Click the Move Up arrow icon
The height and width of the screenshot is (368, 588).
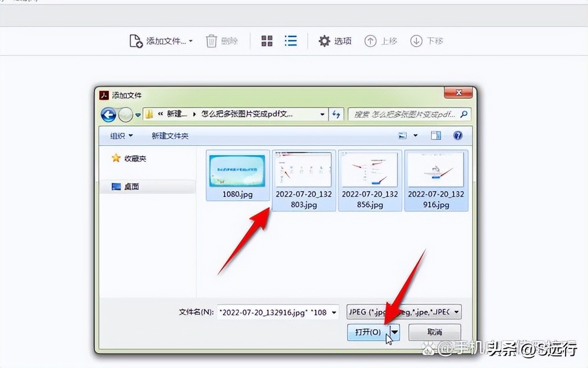pyautogui.click(x=370, y=41)
